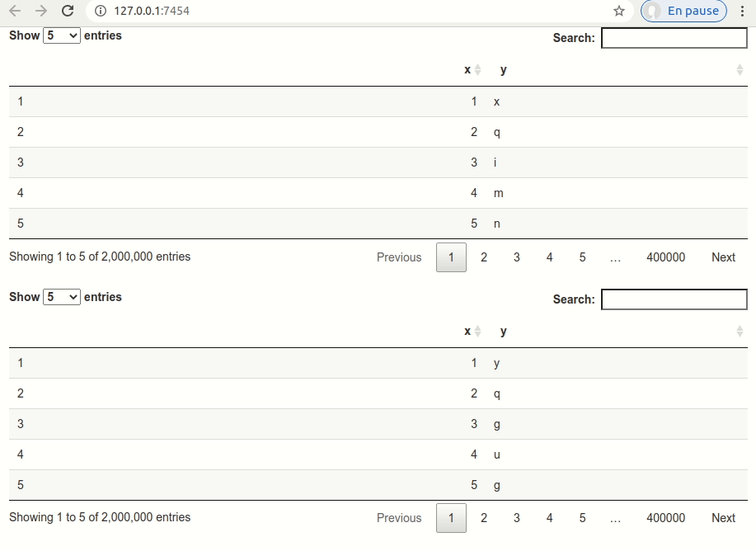Image resolution: width=756 pixels, height=551 pixels.
Task: Click Next in top table pagination
Action: pos(723,257)
